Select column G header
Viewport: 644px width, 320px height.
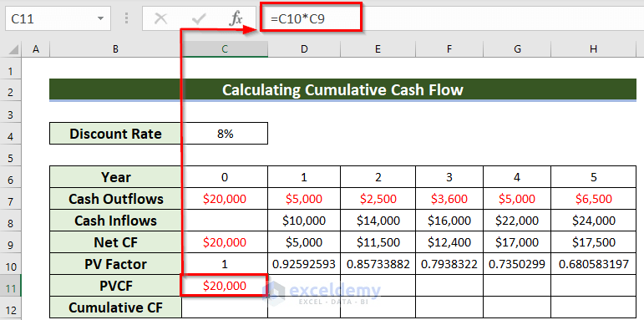pyautogui.click(x=517, y=49)
